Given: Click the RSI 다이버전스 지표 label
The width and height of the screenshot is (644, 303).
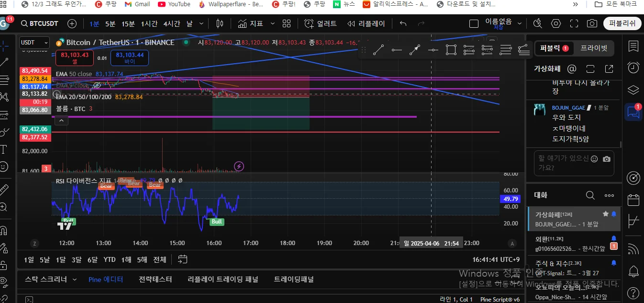Looking at the screenshot, I should tap(84, 181).
